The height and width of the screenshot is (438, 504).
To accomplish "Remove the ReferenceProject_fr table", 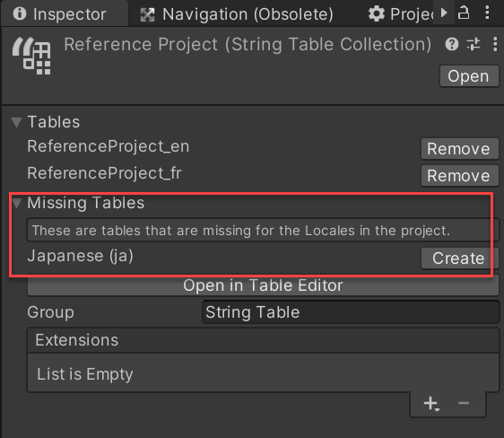I will pyautogui.click(x=460, y=176).
